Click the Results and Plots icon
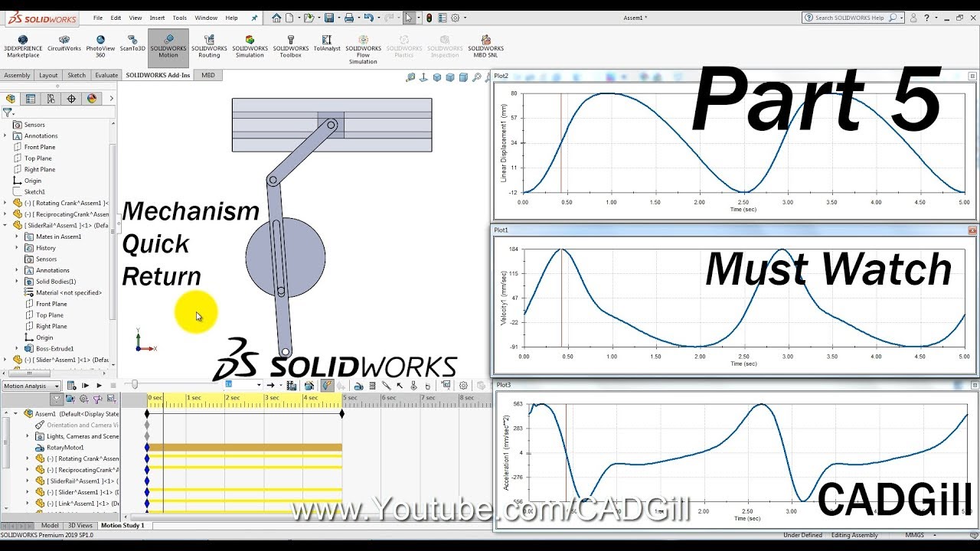The height and width of the screenshot is (551, 980). pyautogui.click(x=446, y=386)
